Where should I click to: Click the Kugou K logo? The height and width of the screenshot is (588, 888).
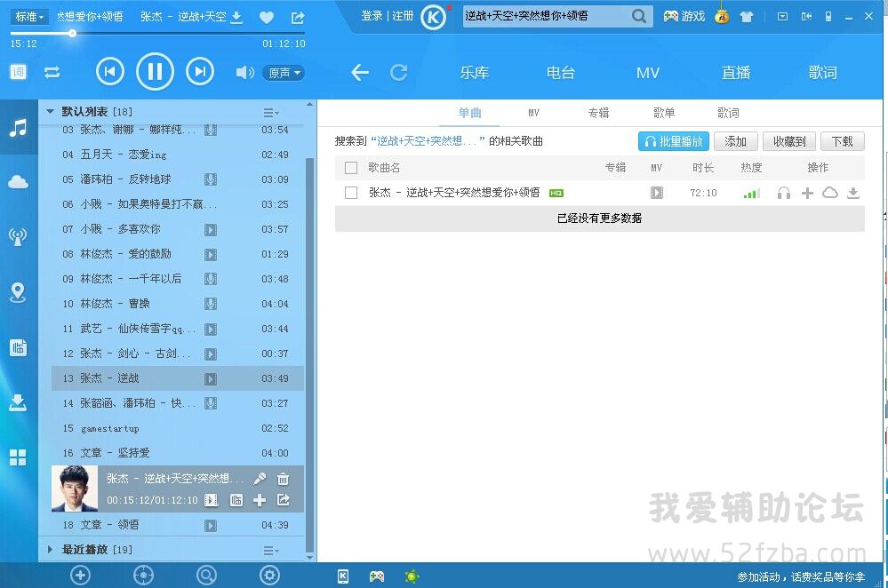click(x=433, y=18)
